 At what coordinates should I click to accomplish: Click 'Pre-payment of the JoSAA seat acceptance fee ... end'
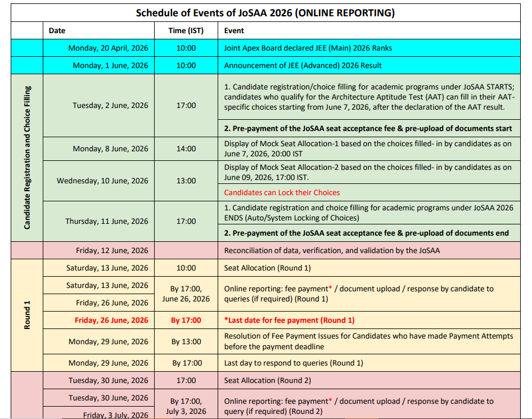click(367, 233)
